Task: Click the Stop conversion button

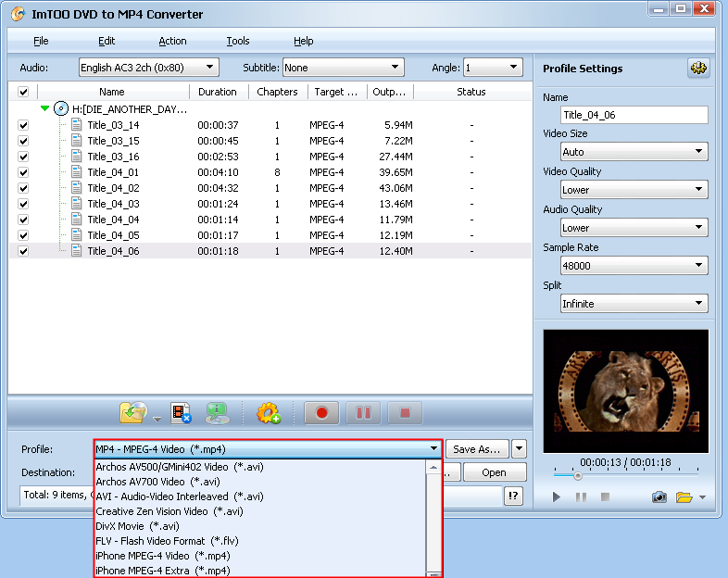Action: tap(405, 413)
